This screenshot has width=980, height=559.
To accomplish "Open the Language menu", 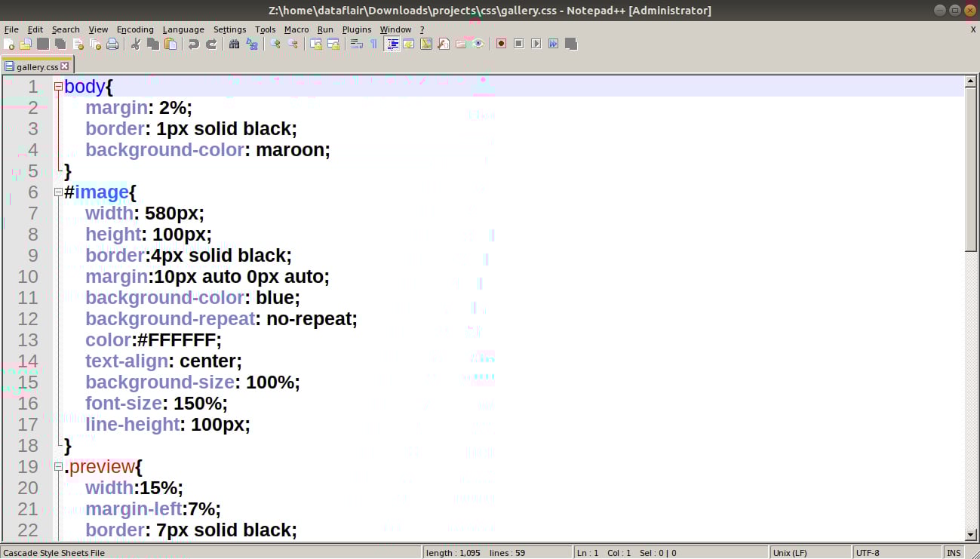I will coord(183,29).
